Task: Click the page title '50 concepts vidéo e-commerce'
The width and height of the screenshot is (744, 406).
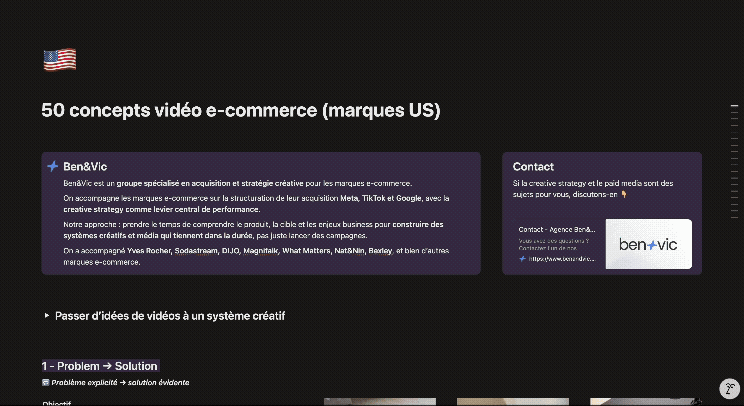Action: [x=241, y=110]
